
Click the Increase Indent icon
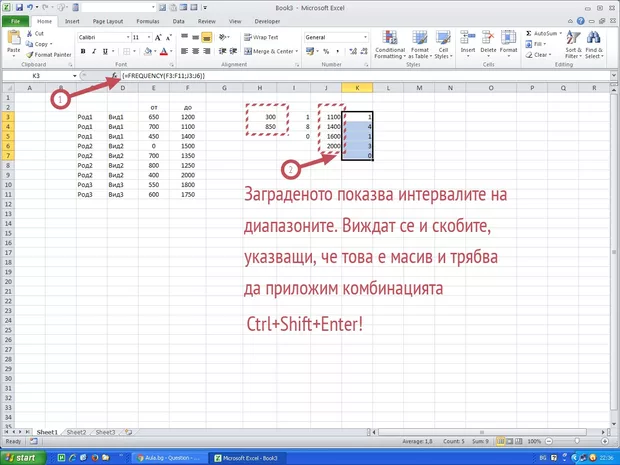(233, 51)
